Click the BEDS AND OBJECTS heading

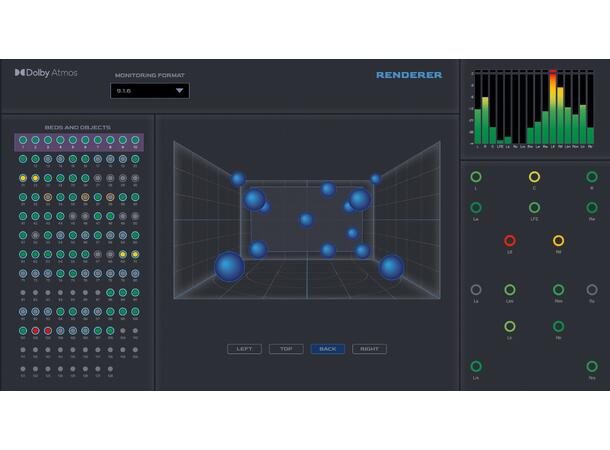pos(77,127)
